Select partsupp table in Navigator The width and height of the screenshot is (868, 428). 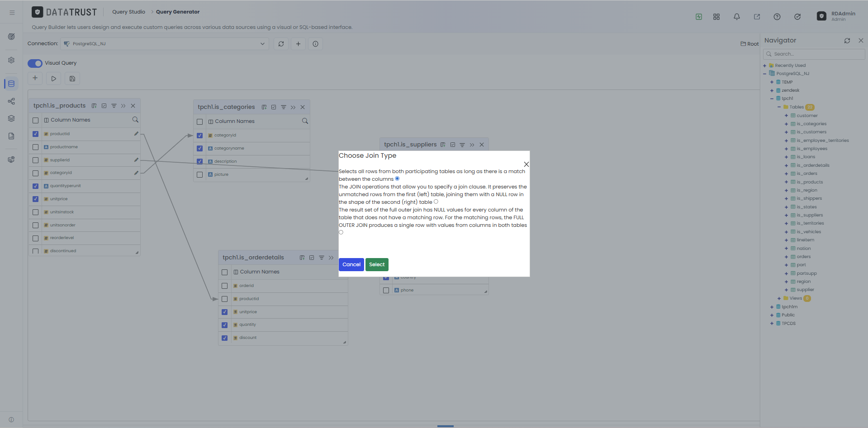pos(806,273)
